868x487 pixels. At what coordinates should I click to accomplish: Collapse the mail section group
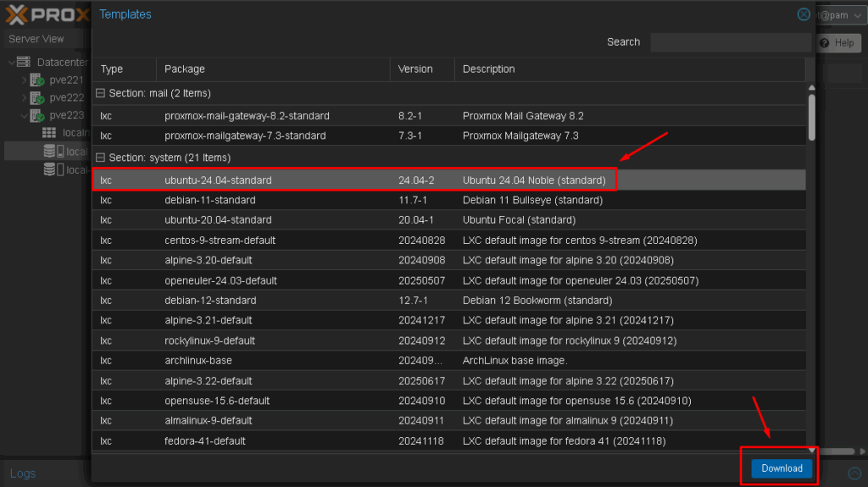tap(100, 93)
